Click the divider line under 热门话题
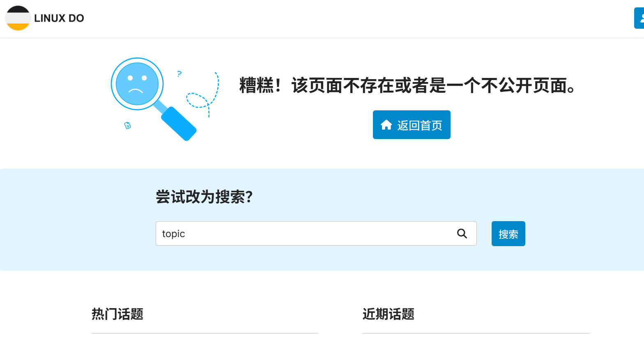The width and height of the screenshot is (644, 345). pos(205,333)
